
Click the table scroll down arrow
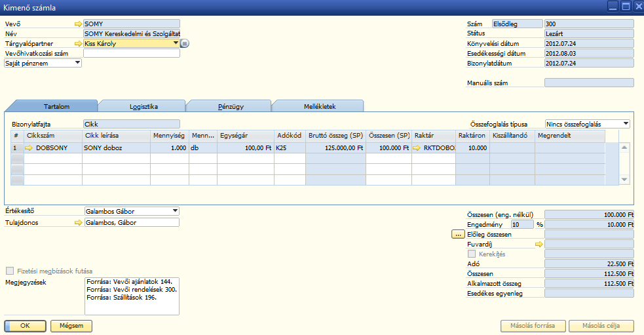(624, 179)
